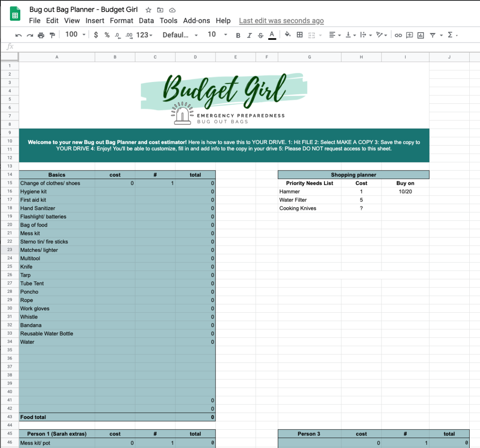Open the zoom level dropdown showing 100

point(75,35)
